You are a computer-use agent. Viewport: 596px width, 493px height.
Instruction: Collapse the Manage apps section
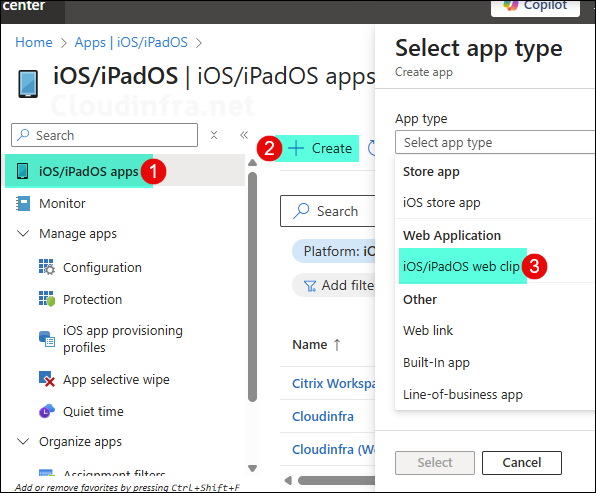pos(23,233)
